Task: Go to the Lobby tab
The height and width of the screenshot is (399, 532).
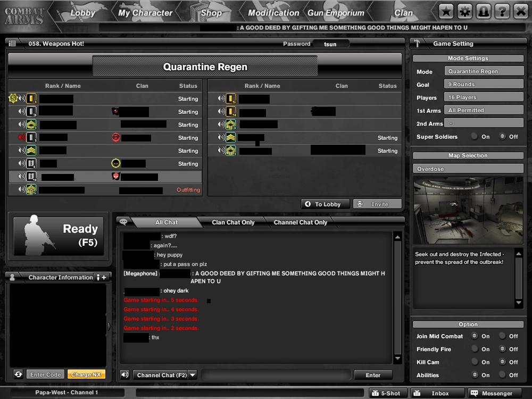Action: 82,13
